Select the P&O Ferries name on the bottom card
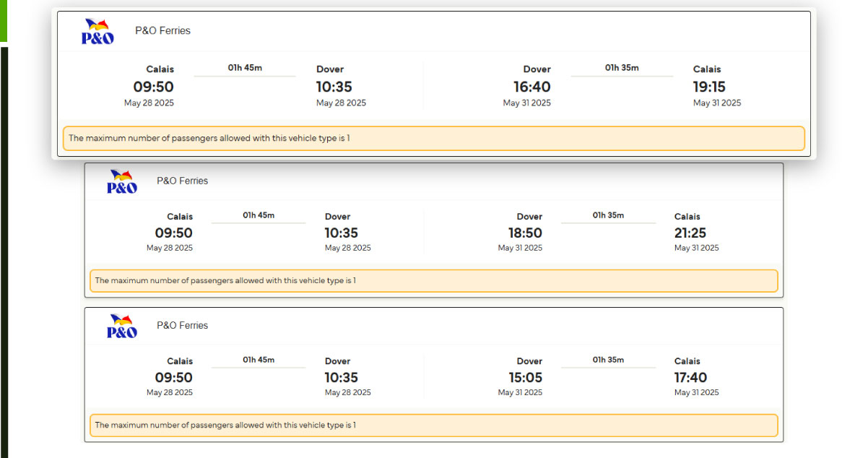 coord(182,326)
